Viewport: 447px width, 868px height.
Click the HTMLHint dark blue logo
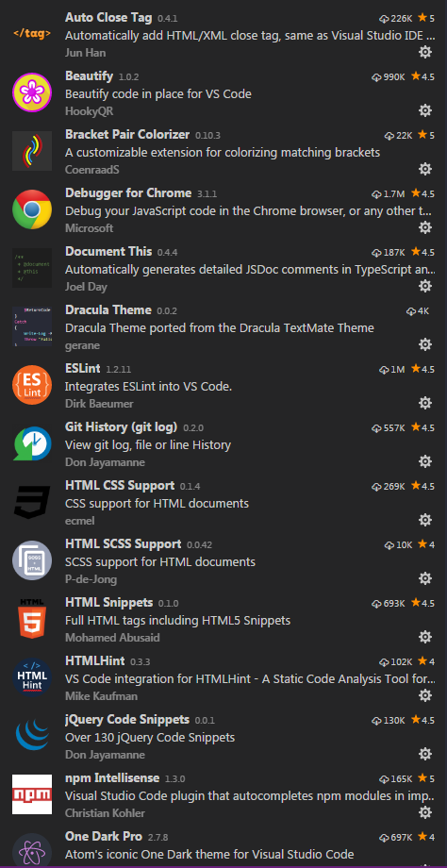(x=32, y=677)
